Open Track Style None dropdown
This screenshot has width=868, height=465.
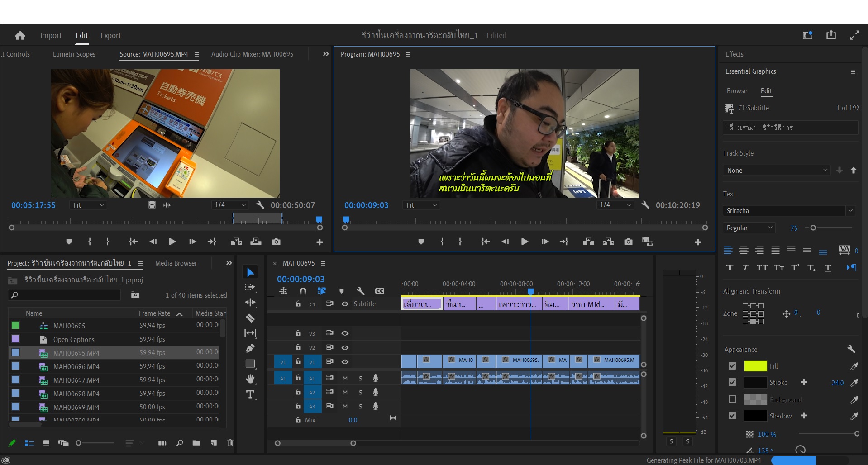pos(777,170)
